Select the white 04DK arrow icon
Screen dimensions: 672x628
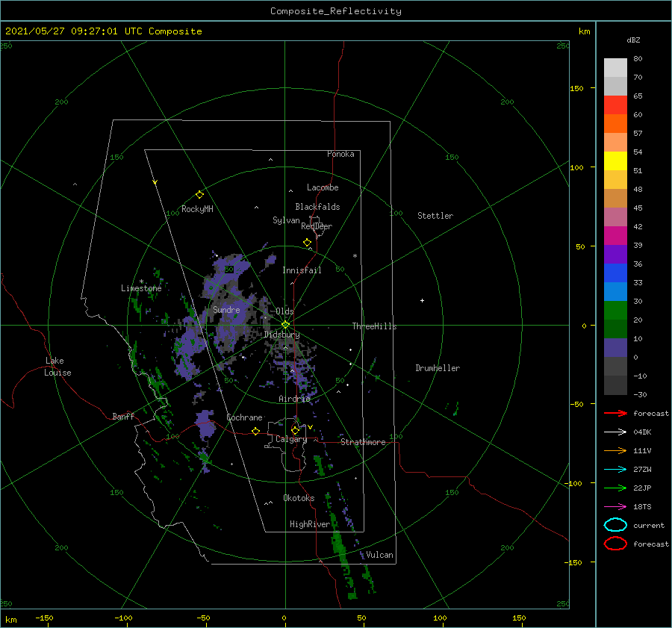[x=615, y=432]
